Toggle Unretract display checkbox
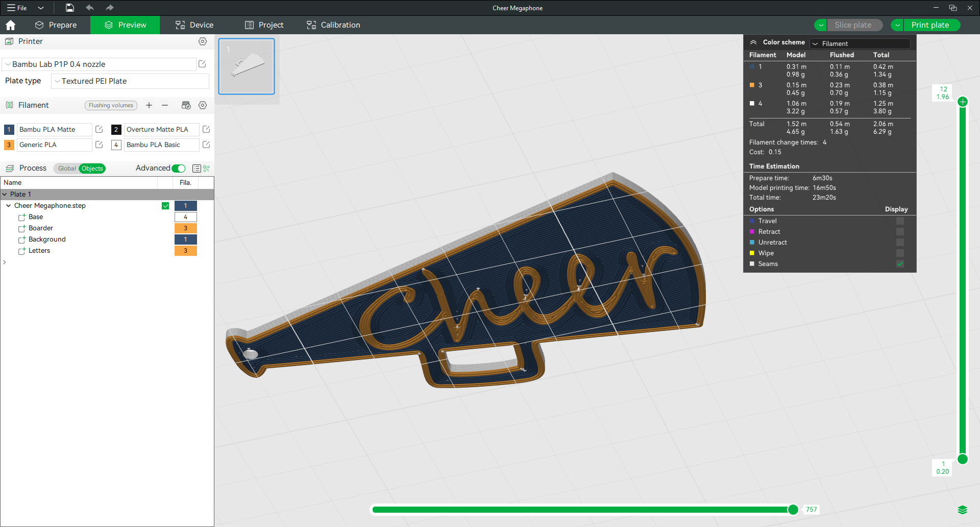This screenshot has height=527, width=980. tap(900, 242)
